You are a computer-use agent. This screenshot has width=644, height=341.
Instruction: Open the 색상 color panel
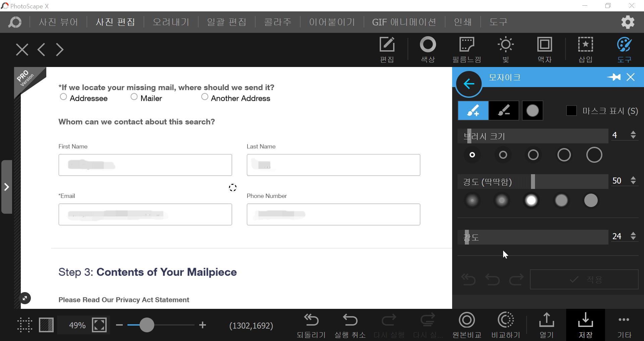[x=428, y=50]
